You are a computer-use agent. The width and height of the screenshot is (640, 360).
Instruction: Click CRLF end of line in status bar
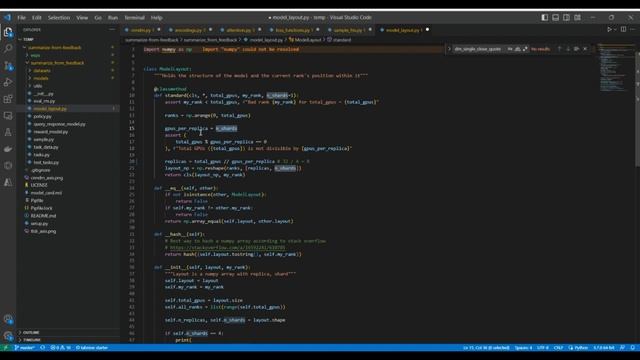558,348
